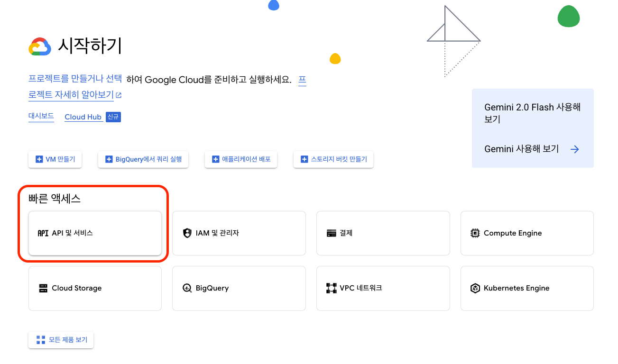Click the chip icon in Compute Engine card
The image size is (618, 364).
[475, 233]
